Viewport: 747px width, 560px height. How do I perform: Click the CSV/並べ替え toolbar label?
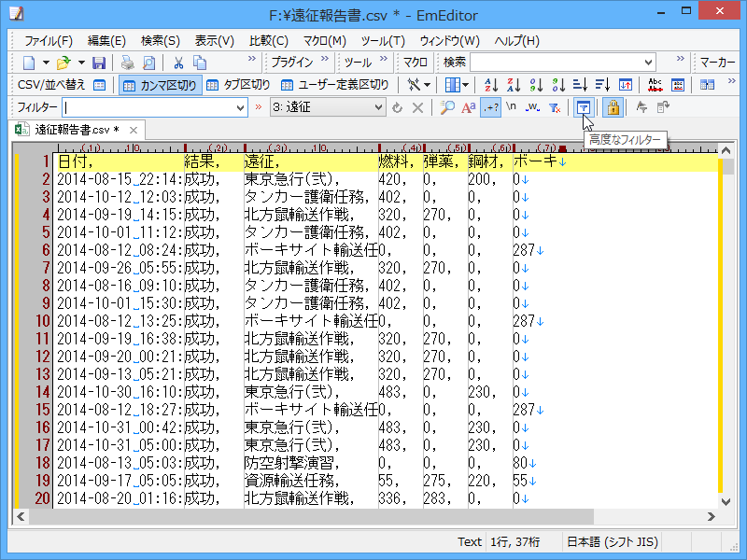[x=51, y=85]
